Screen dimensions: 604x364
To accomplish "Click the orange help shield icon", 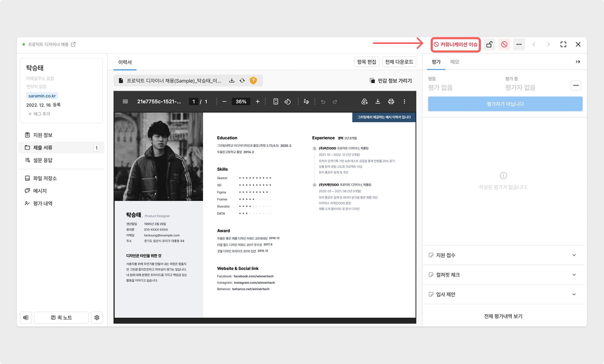I will tap(253, 81).
